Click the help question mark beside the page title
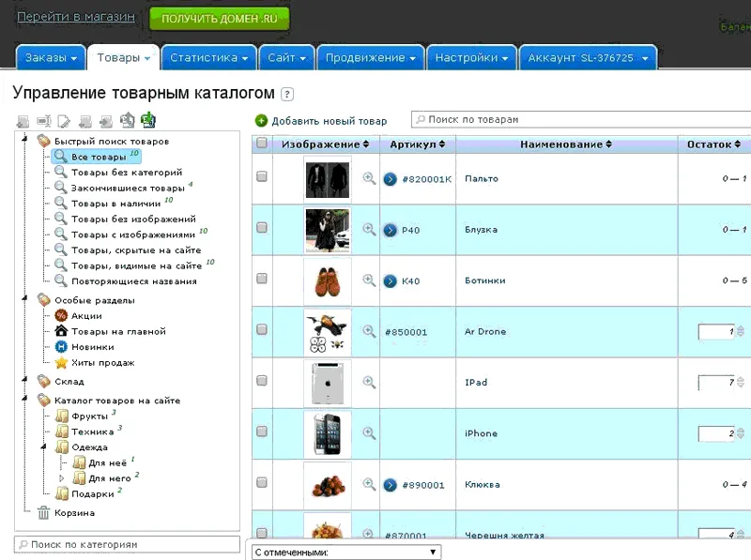 pyautogui.click(x=287, y=94)
